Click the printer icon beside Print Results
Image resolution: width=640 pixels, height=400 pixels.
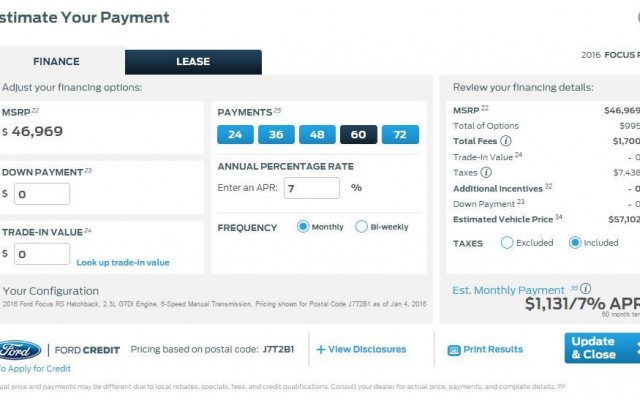click(x=454, y=350)
